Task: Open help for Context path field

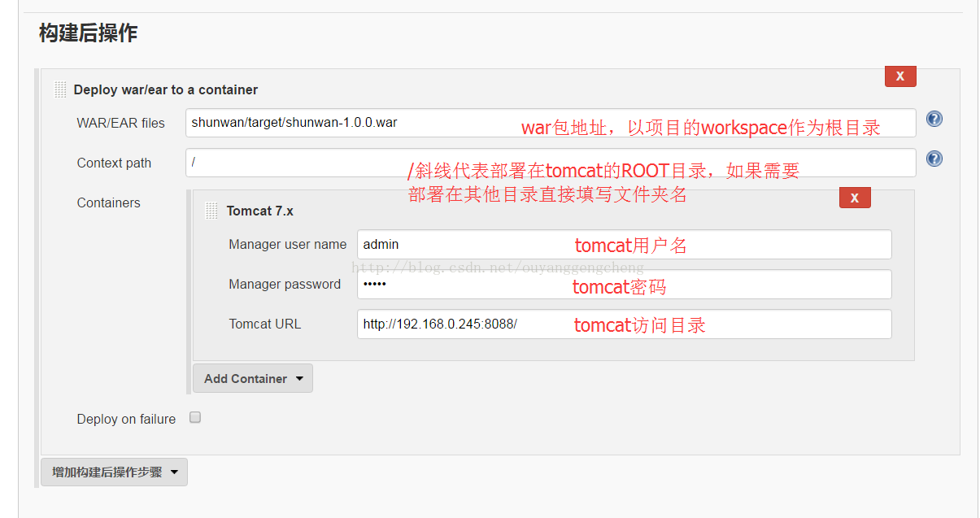Action: [934, 159]
